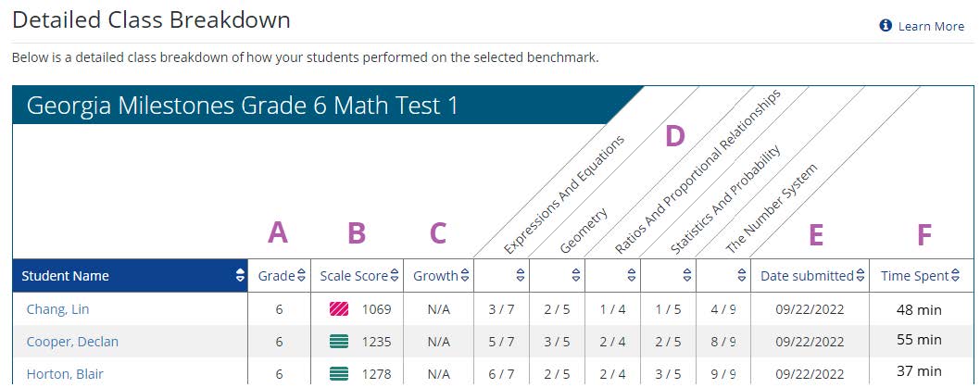This screenshot has width=980, height=388.
Task: Sort by Geometry column arrows
Action: pos(576,275)
